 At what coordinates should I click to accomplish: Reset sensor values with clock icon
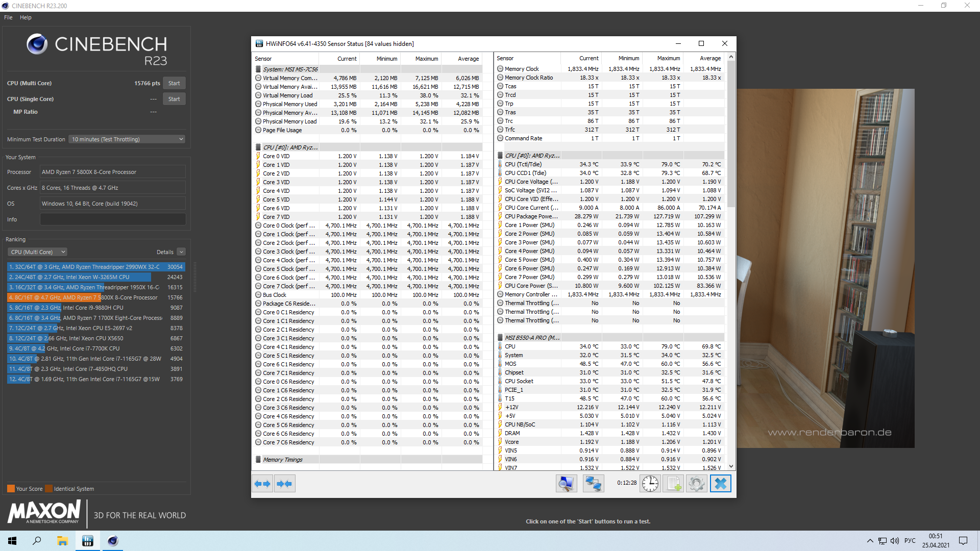[x=650, y=484]
